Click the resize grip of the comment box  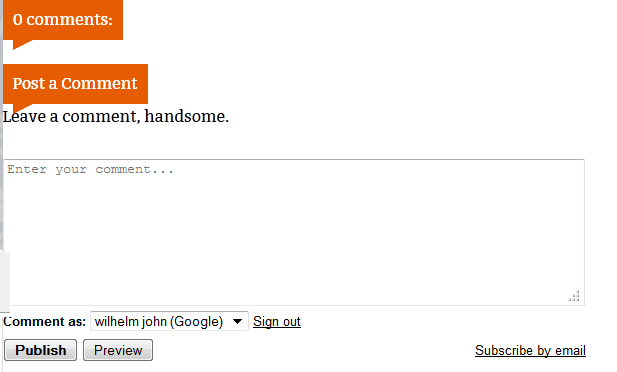coord(574,296)
